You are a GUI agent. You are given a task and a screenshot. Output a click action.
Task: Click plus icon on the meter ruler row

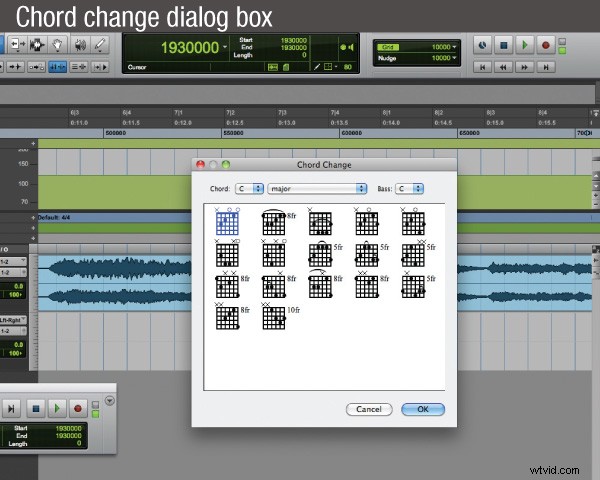pos(33,217)
